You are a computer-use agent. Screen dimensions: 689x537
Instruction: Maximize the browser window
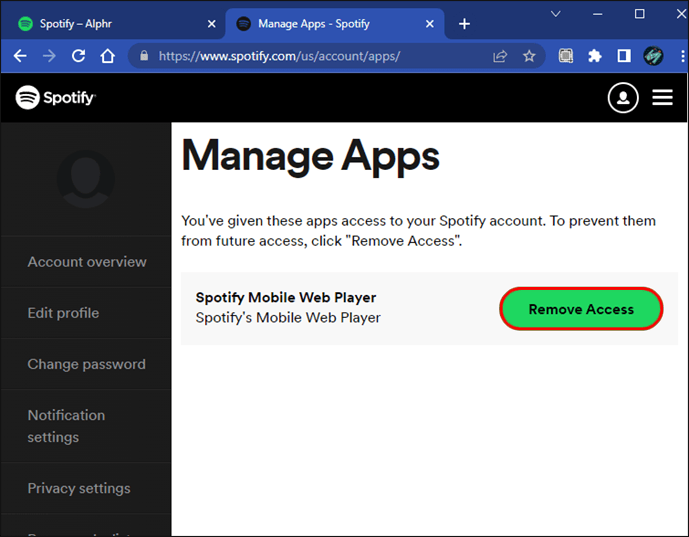(x=640, y=14)
